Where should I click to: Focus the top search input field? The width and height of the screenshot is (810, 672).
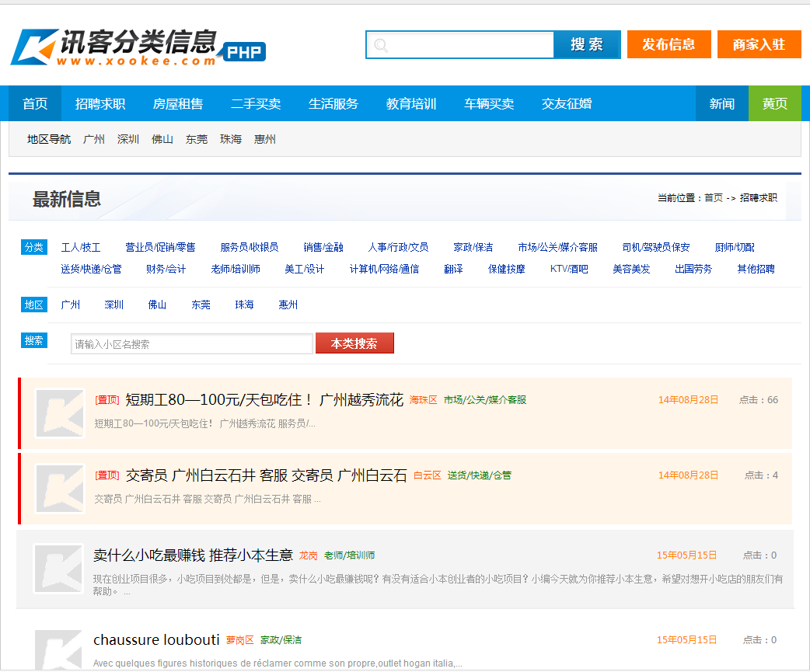pos(460,45)
